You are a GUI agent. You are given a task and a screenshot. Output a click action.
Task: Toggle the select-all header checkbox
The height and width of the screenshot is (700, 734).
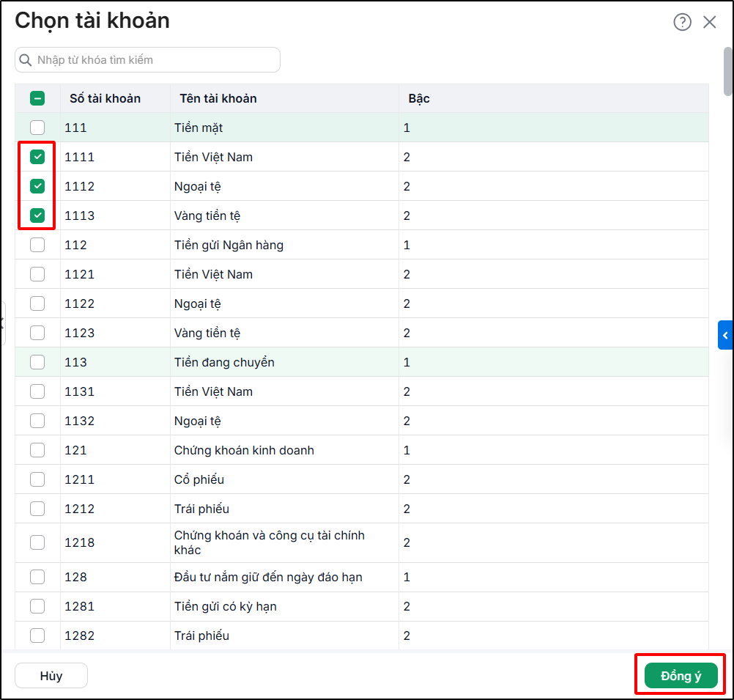pos(37,98)
